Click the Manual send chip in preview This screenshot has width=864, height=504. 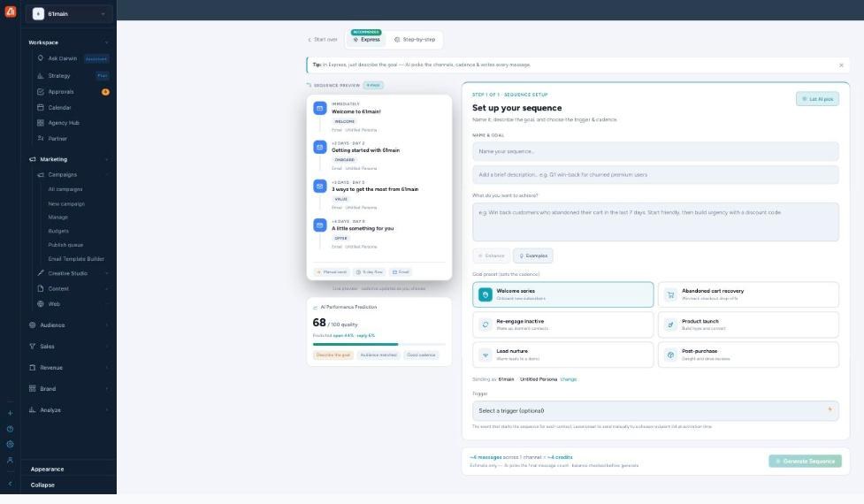pyautogui.click(x=332, y=272)
